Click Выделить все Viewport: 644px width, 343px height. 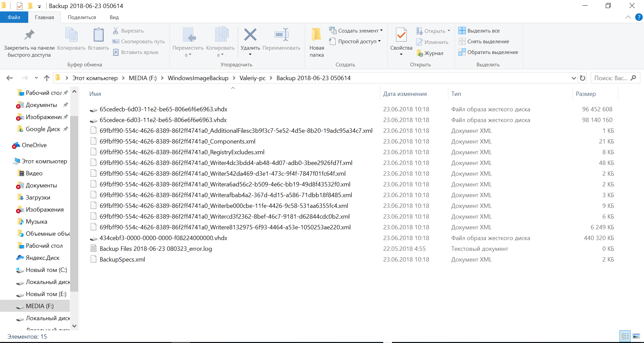(479, 31)
